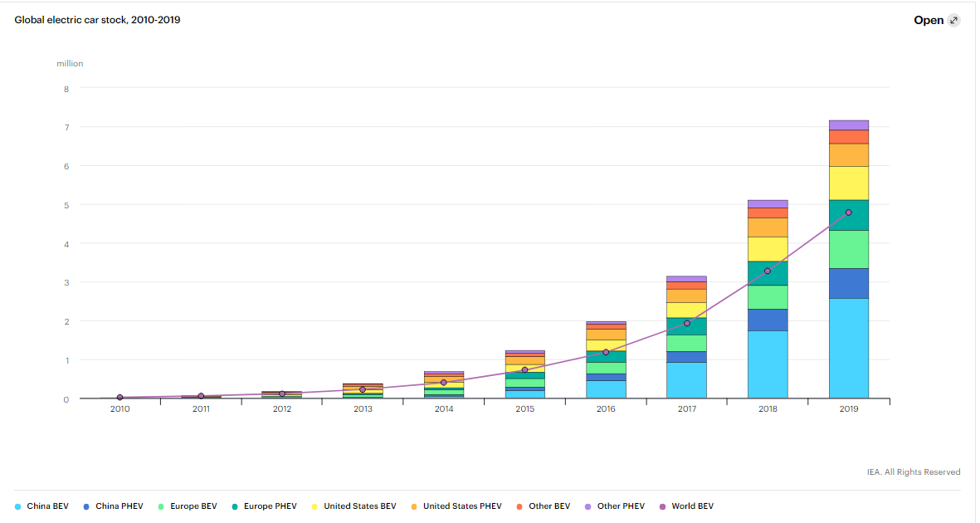Click the World BEV line point for 2018

click(768, 271)
